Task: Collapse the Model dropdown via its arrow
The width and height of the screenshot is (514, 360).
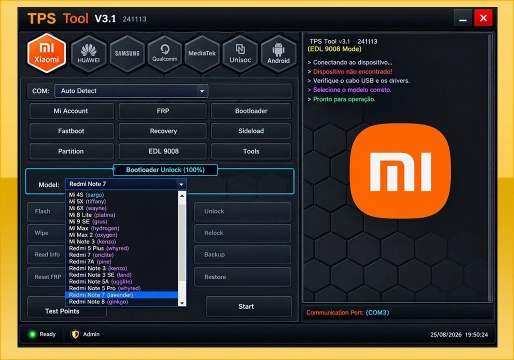Action: coord(181,184)
